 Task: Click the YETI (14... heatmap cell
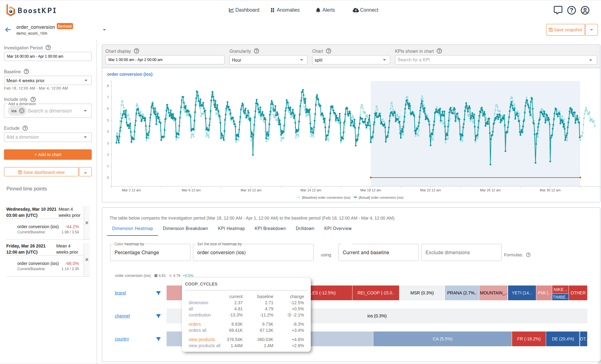(522, 293)
